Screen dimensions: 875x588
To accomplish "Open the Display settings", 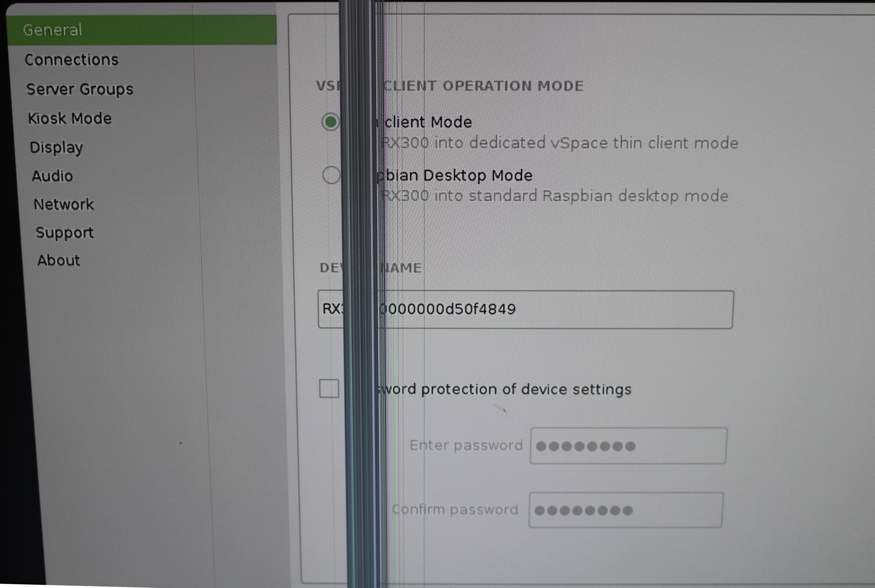I will point(56,148).
